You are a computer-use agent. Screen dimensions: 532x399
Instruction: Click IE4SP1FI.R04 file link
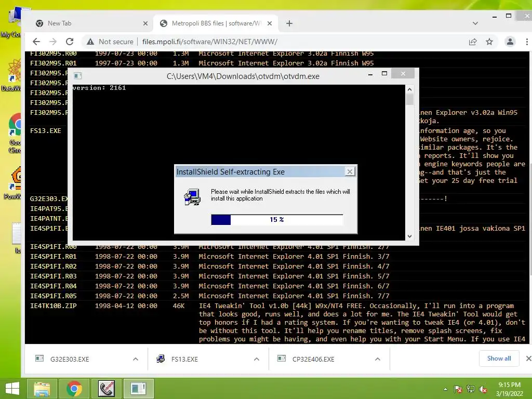click(54, 286)
